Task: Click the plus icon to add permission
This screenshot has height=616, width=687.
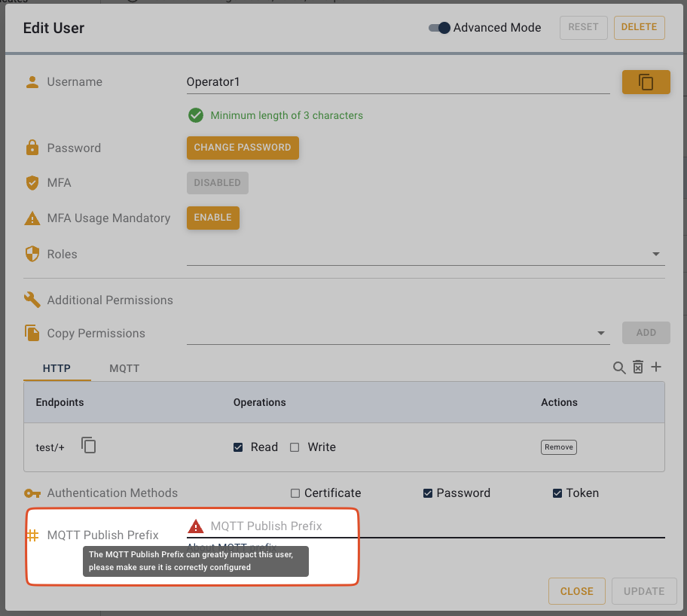Action: click(x=656, y=367)
